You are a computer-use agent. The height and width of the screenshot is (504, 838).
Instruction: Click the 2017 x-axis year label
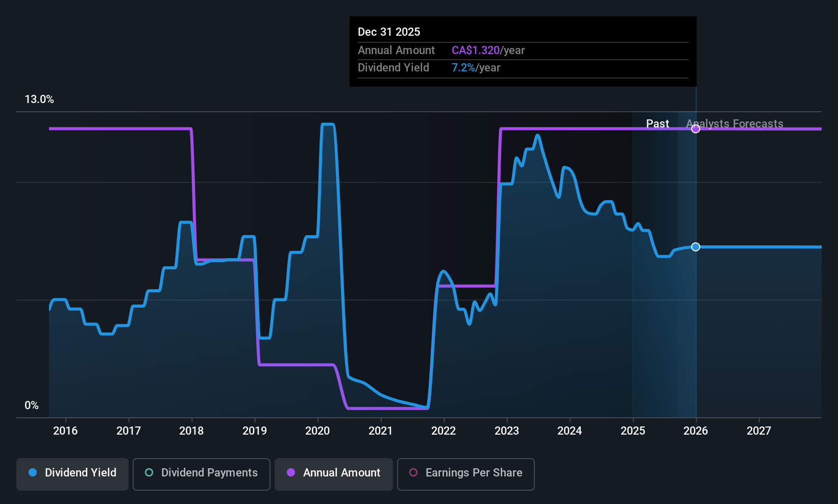tap(129, 431)
